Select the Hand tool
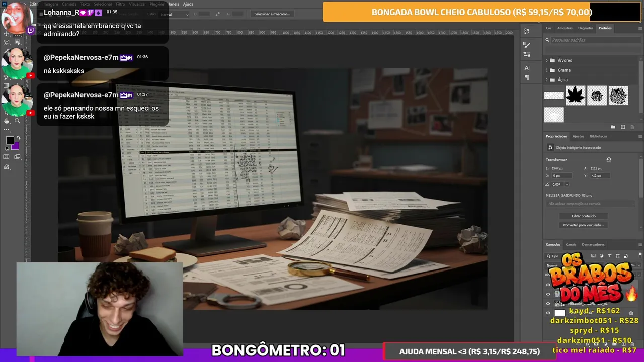This screenshot has width=644, height=362. (x=7, y=121)
